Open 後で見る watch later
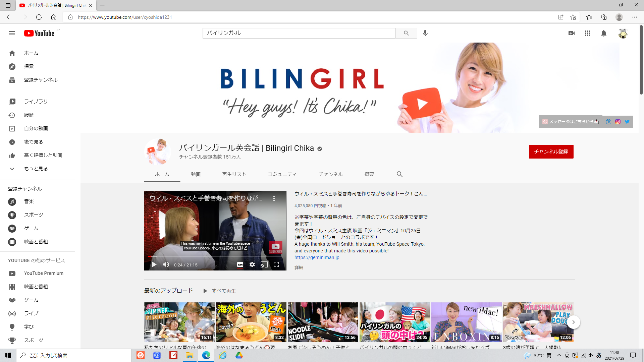 coord(38,142)
